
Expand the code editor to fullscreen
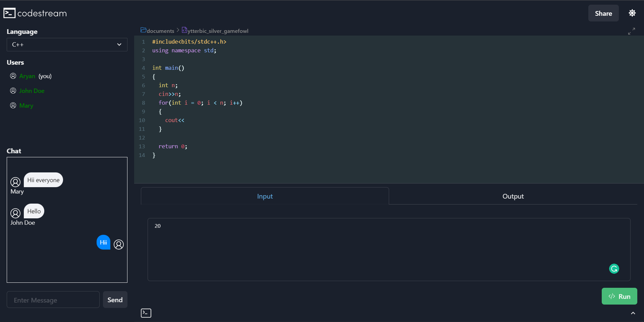tap(632, 31)
